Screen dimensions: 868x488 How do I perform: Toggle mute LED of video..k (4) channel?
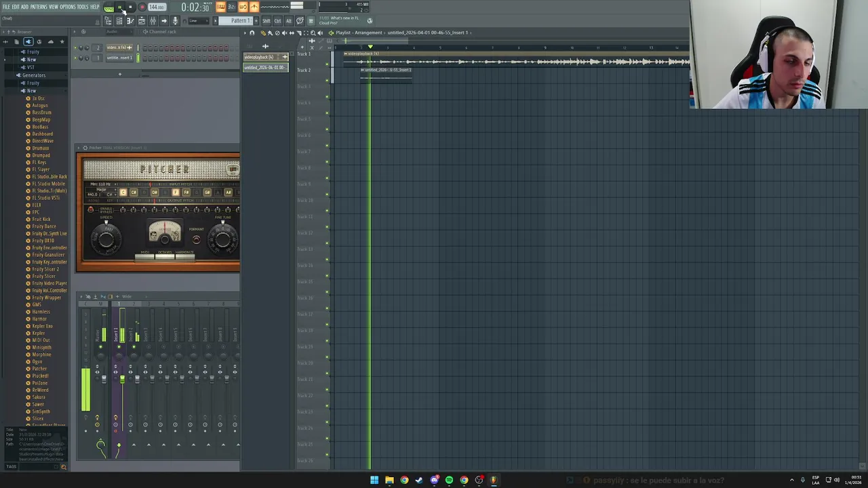(75, 47)
